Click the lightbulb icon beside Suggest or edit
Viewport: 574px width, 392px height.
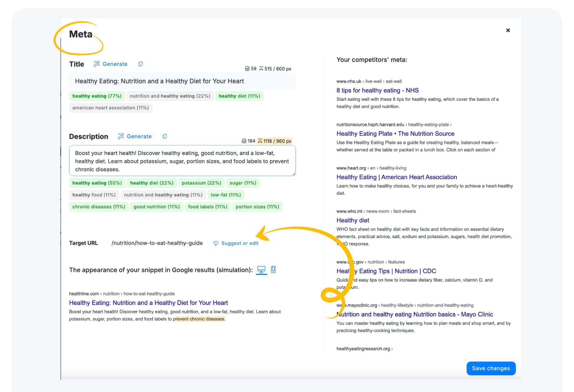pos(216,243)
